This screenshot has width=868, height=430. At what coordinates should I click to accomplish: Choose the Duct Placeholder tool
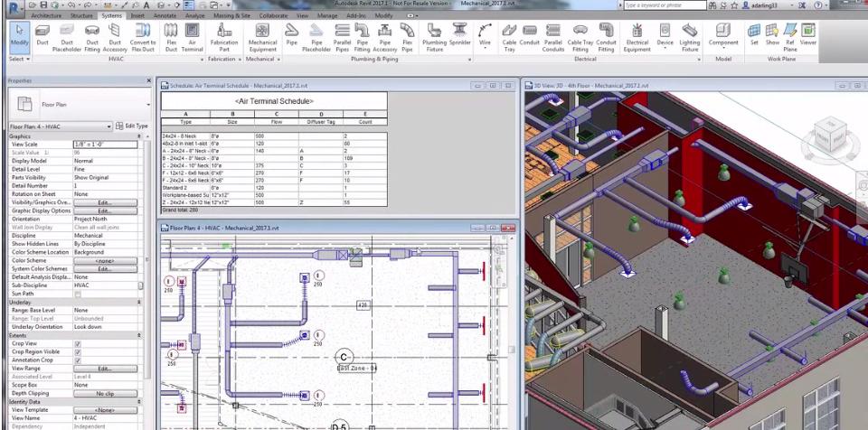[x=67, y=38]
